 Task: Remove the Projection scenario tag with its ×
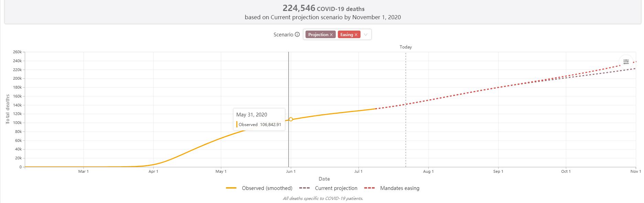click(x=331, y=35)
